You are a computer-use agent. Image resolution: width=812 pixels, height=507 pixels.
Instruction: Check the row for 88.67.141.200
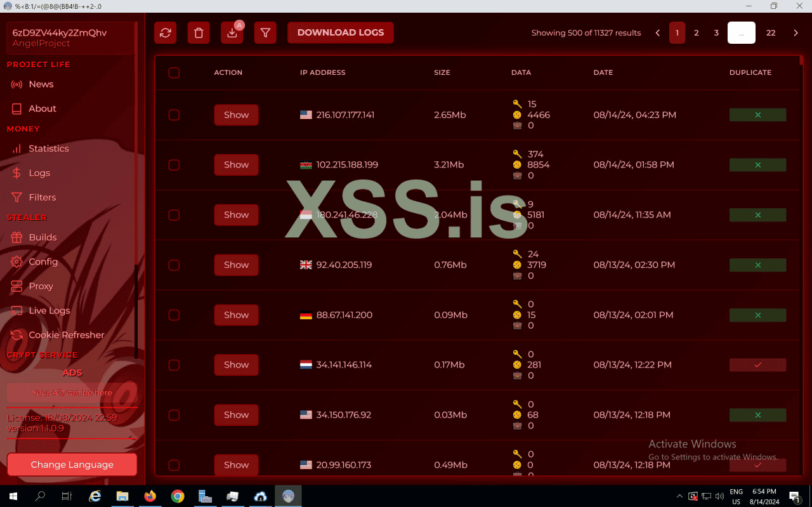coord(174,315)
